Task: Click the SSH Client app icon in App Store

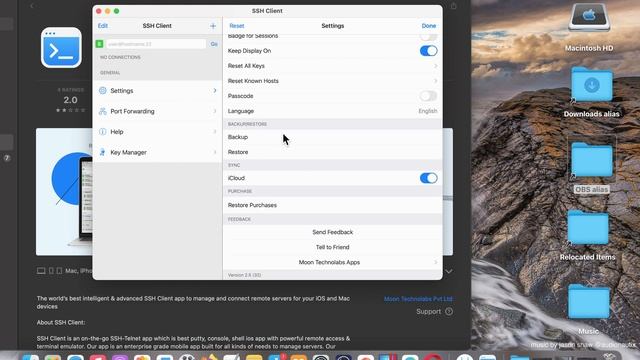Action: (61, 47)
